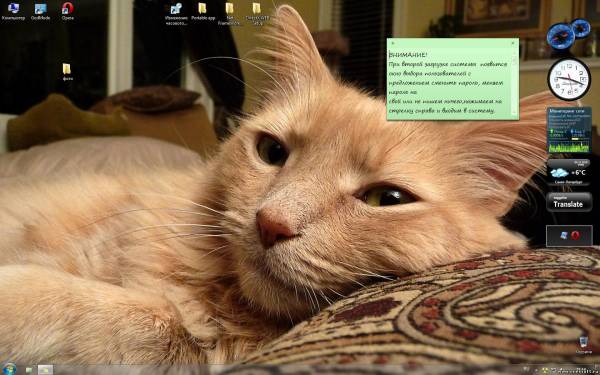Open the folder Explorer icon in taskbar

pos(45,370)
